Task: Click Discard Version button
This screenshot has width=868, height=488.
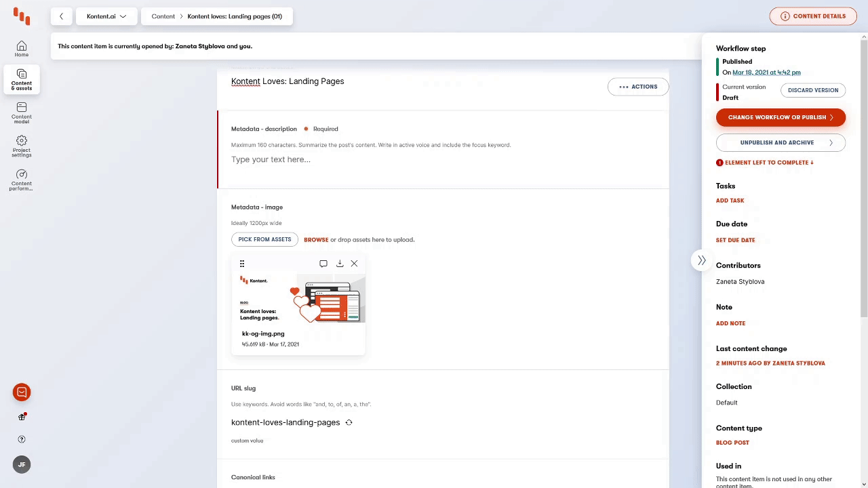Action: point(812,90)
